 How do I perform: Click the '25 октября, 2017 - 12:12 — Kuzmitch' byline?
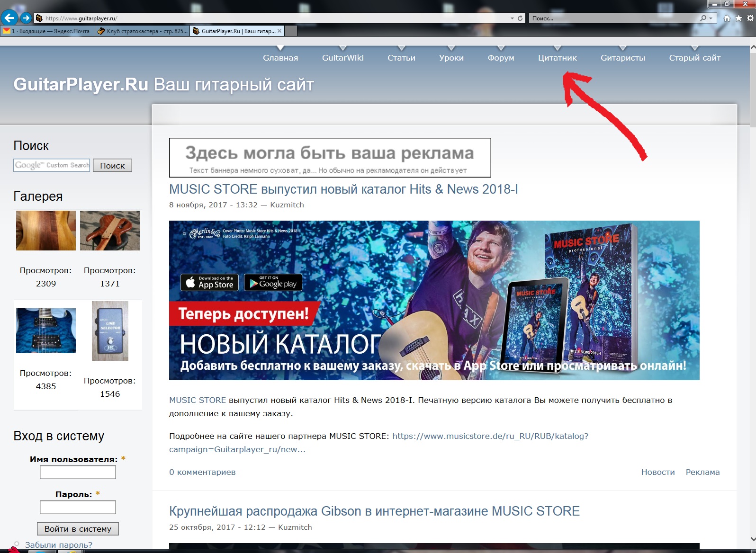pyautogui.click(x=241, y=527)
